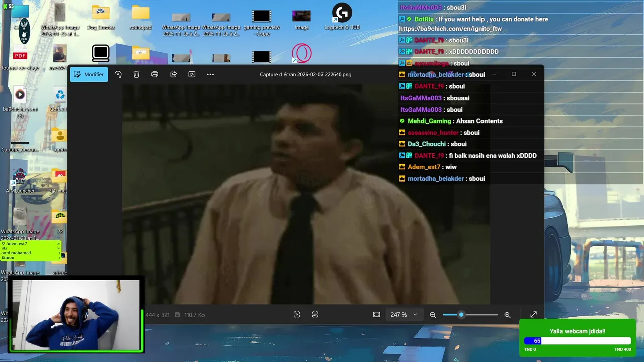The height and width of the screenshot is (362, 644).
Task: Rotate the image in Photos viewer
Action: pos(118,74)
